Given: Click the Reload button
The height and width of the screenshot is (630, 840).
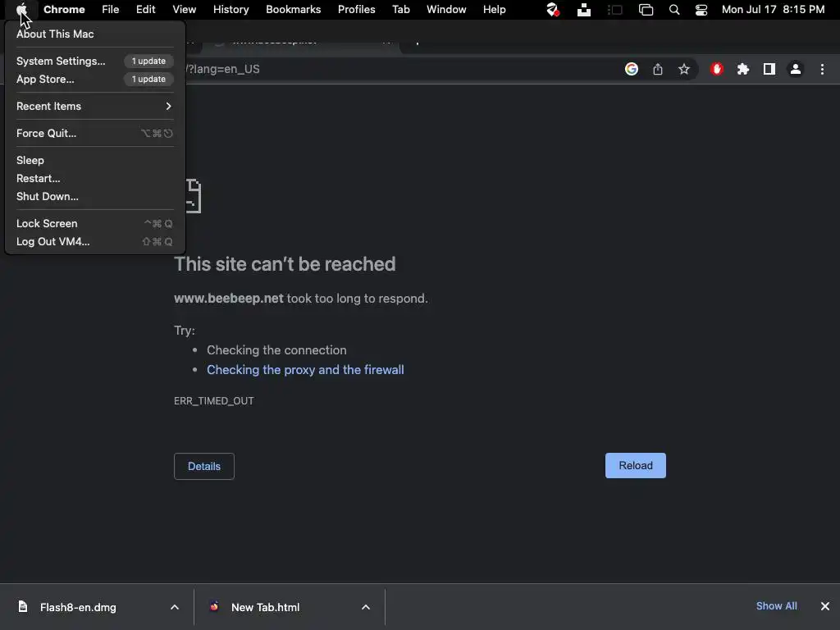Looking at the screenshot, I should (x=636, y=466).
